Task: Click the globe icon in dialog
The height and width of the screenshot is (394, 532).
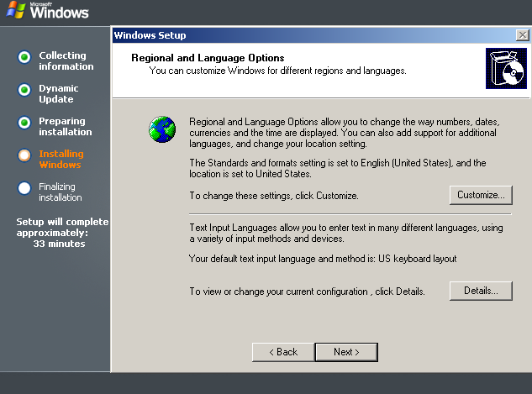Action: pyautogui.click(x=162, y=129)
